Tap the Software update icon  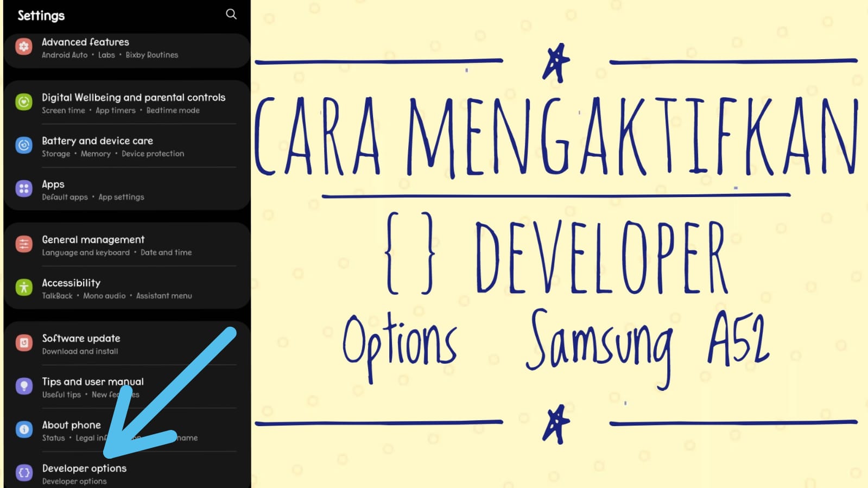[x=24, y=343]
